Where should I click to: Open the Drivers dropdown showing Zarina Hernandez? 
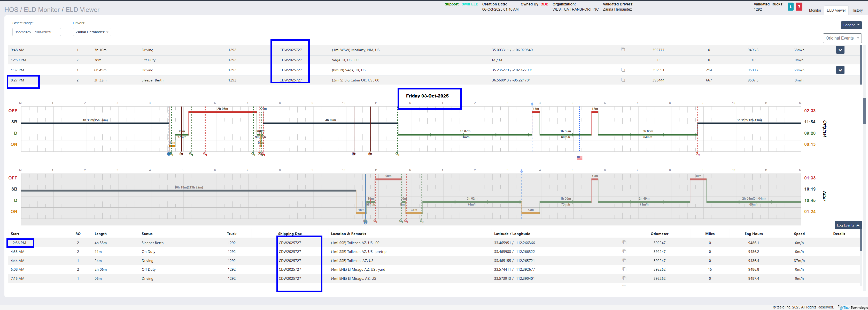92,32
